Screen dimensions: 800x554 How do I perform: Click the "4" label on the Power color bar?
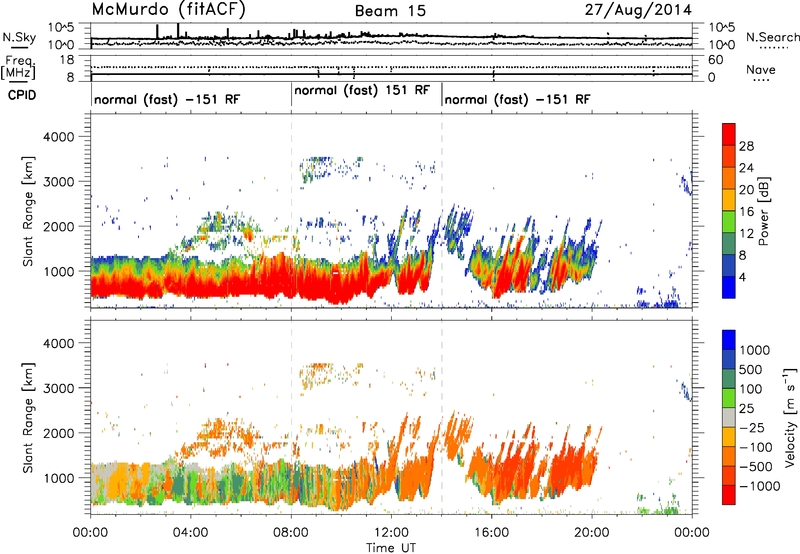pos(742,278)
